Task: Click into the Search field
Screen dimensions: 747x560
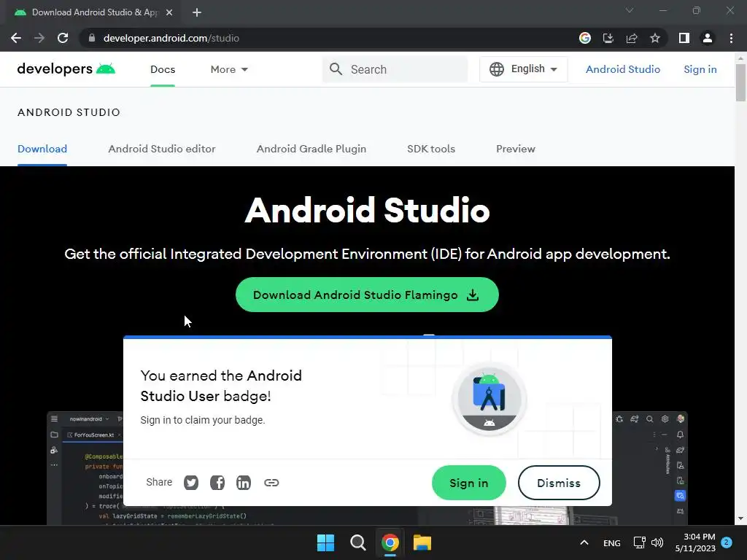Action: click(395, 69)
